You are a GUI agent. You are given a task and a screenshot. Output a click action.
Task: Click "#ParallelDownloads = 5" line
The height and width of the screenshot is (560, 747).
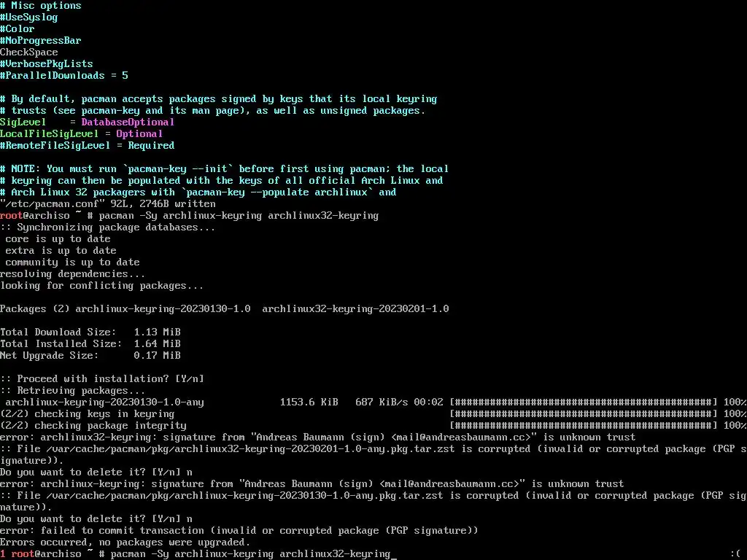64,76
